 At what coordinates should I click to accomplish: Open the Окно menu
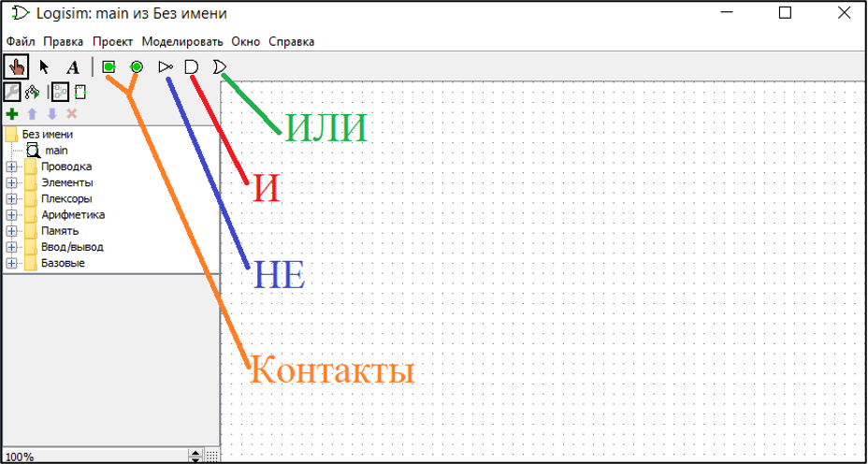coord(245,41)
